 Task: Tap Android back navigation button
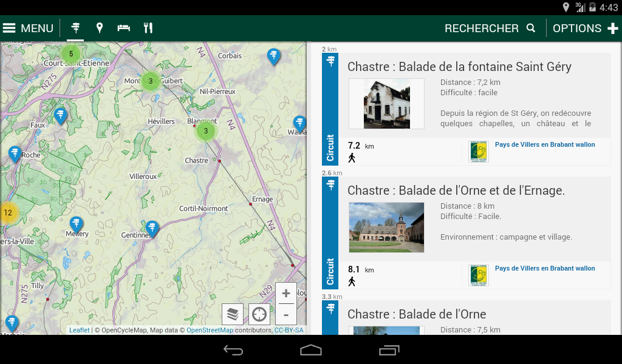pyautogui.click(x=233, y=350)
